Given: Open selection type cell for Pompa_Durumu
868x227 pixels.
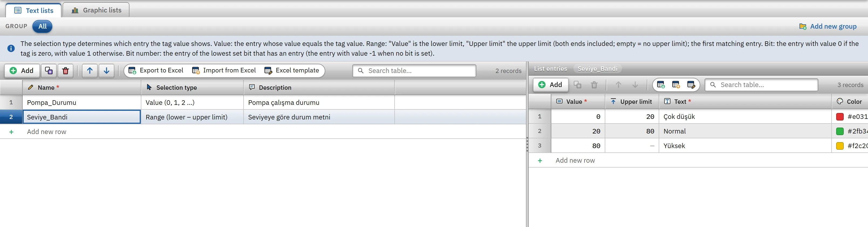Looking at the screenshot, I should [x=192, y=102].
